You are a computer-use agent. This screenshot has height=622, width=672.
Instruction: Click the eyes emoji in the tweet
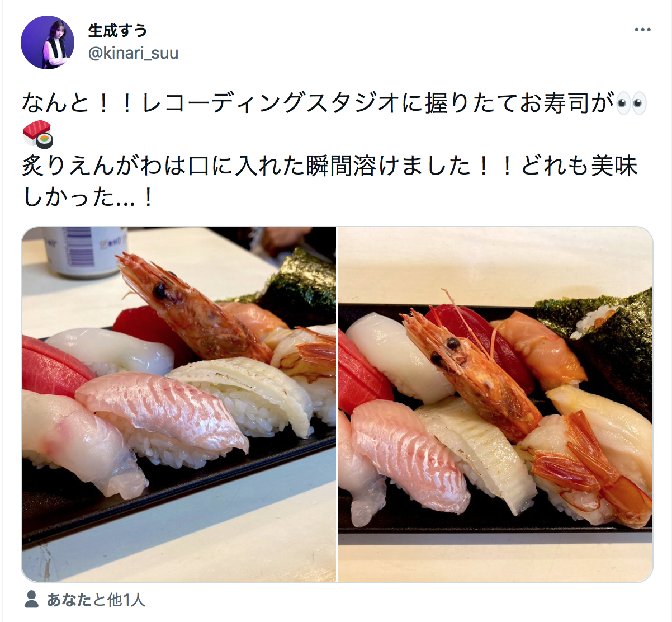[x=630, y=104]
